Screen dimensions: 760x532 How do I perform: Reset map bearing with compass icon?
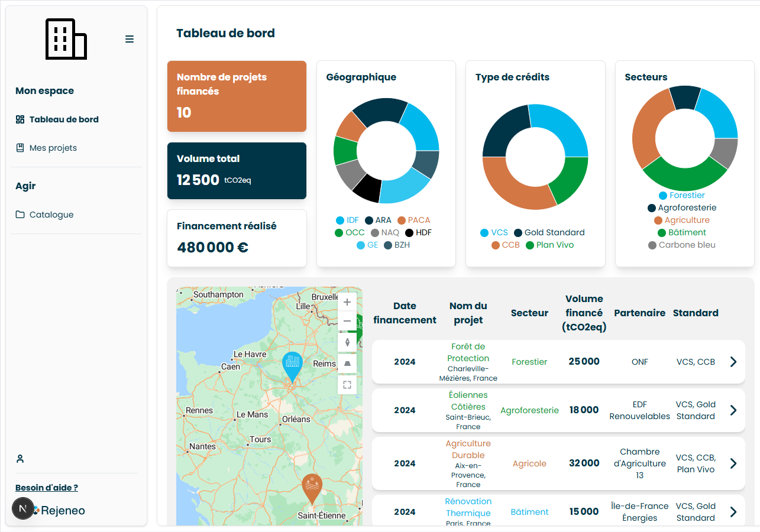coord(347,342)
